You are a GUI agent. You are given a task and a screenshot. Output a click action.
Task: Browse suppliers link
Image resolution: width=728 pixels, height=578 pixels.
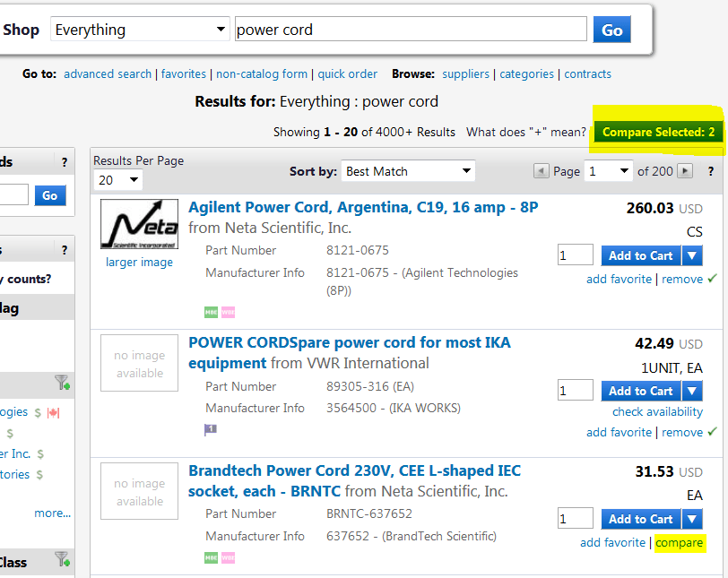click(465, 73)
